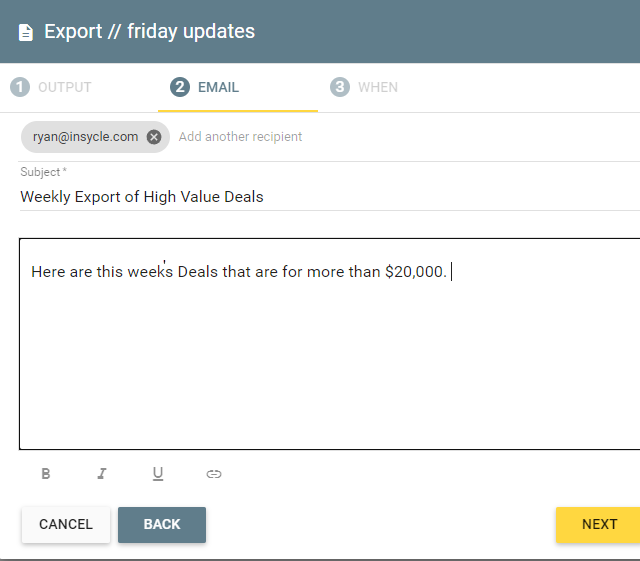Viewport: 640px width, 561px height.
Task: Click the ryan@insycle.com recipient chip
Action: pos(86,137)
